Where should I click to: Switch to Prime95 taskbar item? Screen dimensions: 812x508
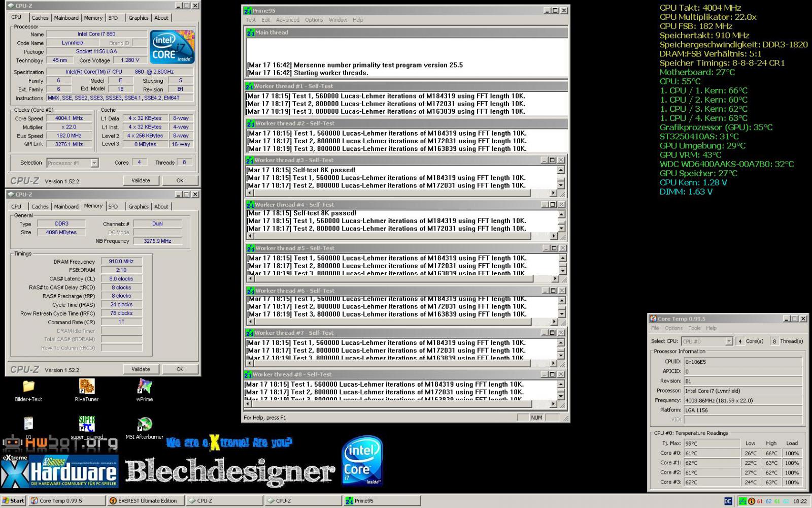(x=382, y=501)
